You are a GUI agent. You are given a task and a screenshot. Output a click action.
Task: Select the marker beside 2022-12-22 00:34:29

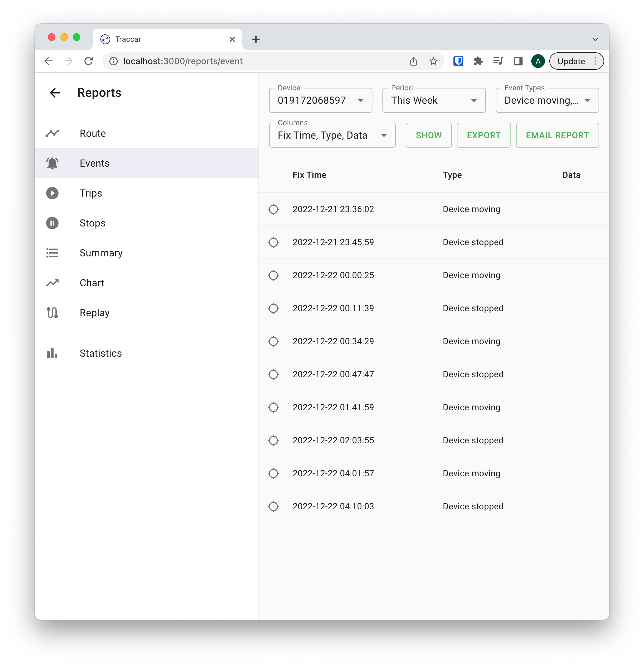274,341
